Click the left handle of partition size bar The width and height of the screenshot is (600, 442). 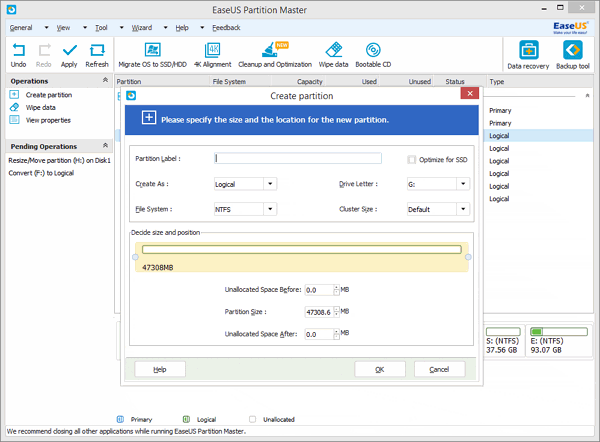coord(135,257)
